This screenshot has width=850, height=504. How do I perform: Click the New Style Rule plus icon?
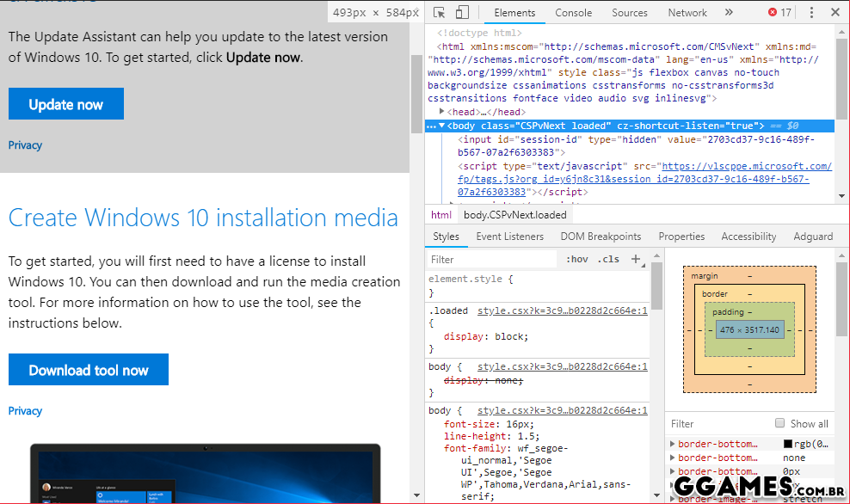636,259
